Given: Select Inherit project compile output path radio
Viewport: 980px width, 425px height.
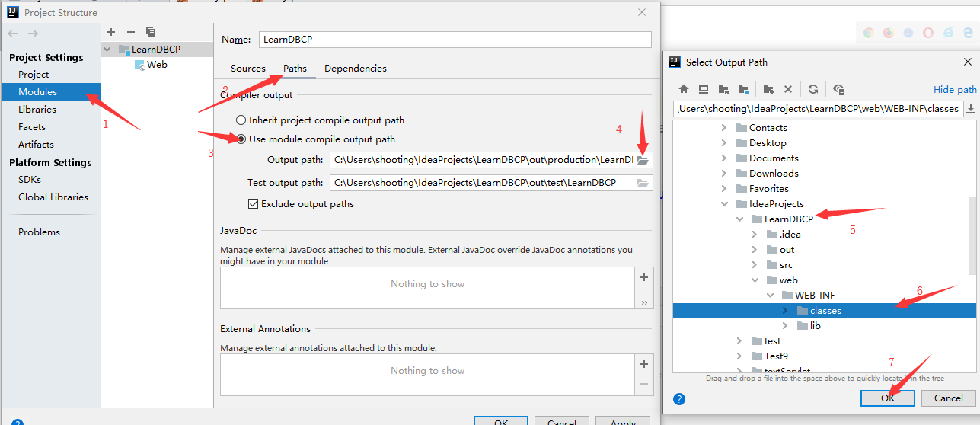Looking at the screenshot, I should click(x=241, y=120).
